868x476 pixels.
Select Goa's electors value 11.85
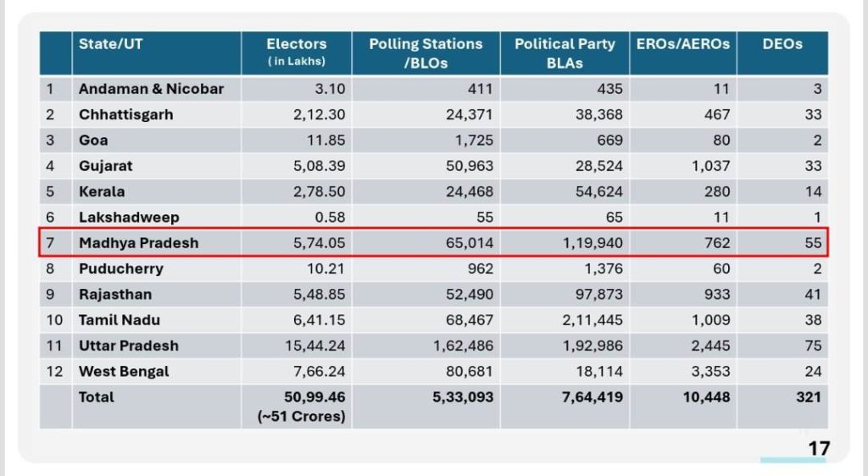pos(309,141)
